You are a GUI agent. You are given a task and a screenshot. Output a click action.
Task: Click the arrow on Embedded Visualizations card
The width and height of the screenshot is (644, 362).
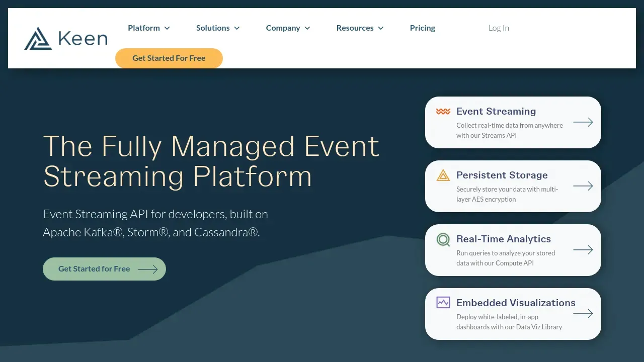[x=583, y=314]
